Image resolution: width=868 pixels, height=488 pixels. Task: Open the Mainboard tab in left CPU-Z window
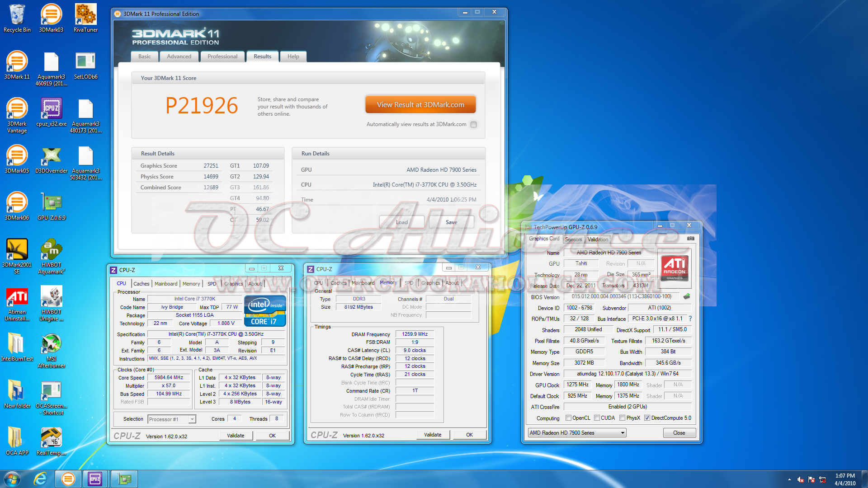(x=166, y=284)
